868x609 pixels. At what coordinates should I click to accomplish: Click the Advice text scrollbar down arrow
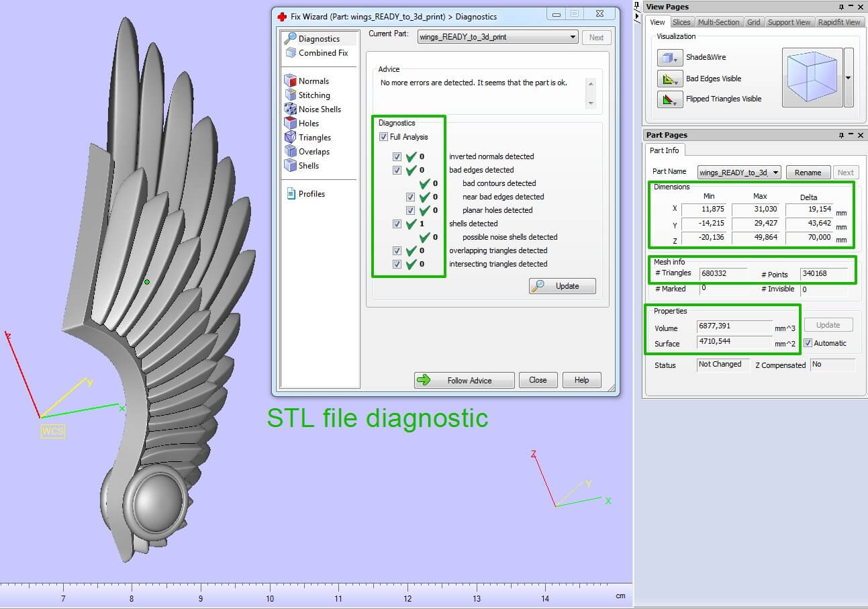[591, 103]
